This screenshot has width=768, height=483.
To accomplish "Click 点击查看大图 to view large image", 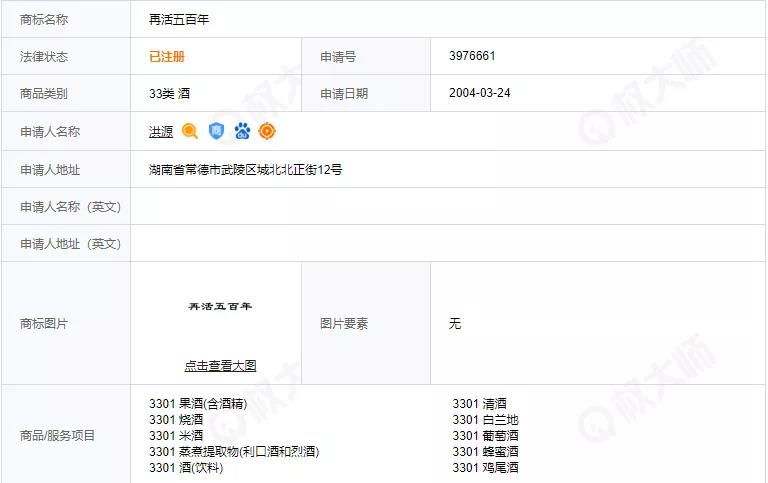I will pos(220,366).
